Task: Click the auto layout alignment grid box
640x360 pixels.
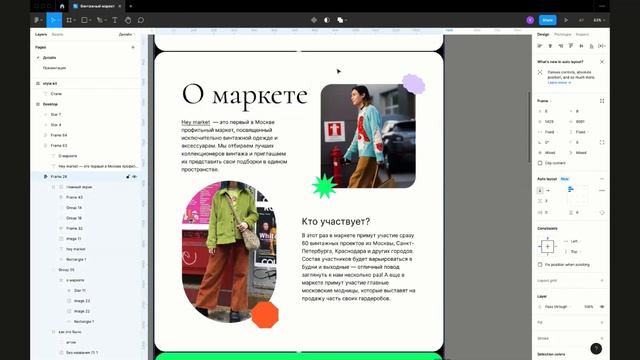Action: [578, 196]
